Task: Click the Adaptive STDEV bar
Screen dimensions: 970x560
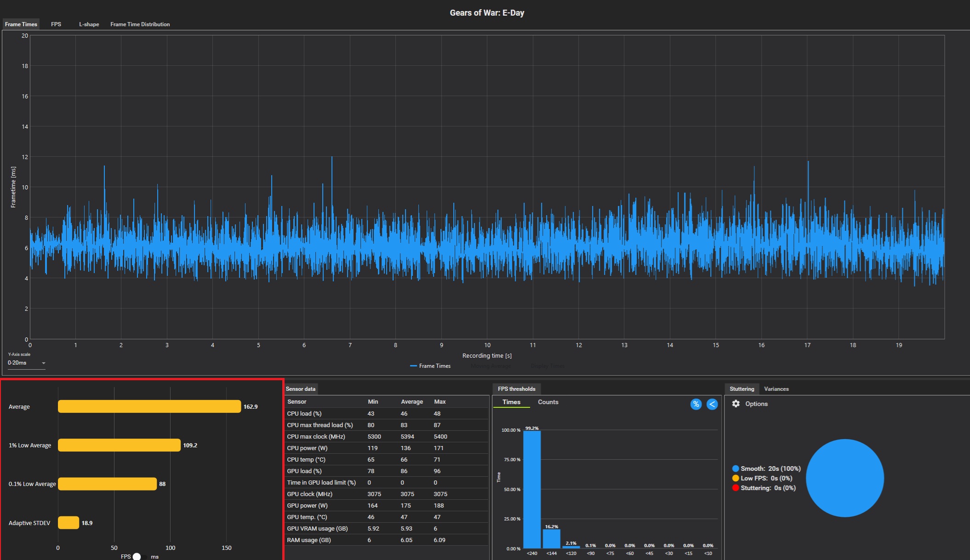Action: (68, 523)
